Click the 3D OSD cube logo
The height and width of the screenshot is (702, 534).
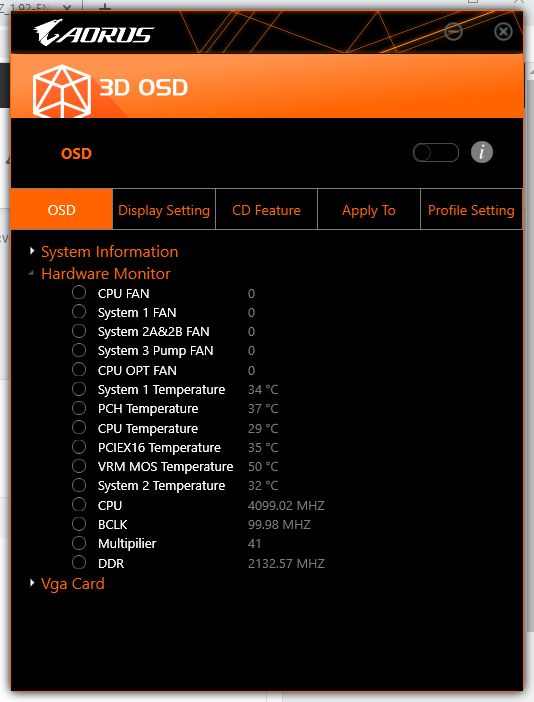pyautogui.click(x=62, y=91)
